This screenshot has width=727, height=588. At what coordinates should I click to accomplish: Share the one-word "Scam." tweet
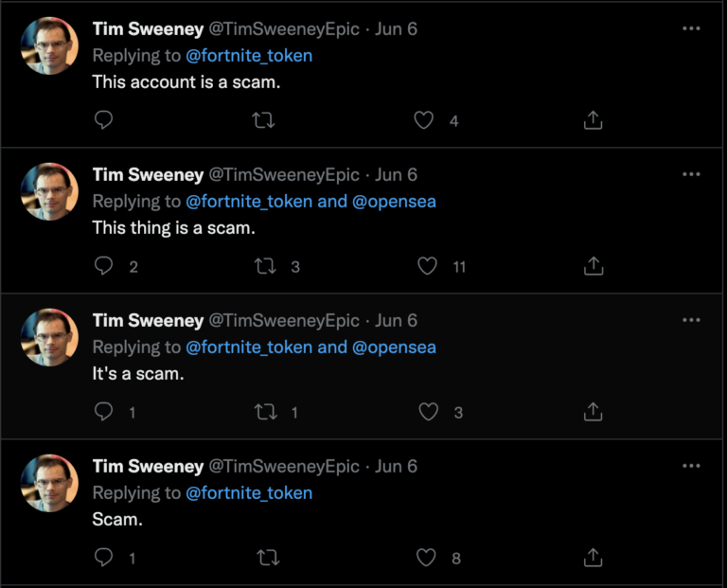(x=594, y=558)
